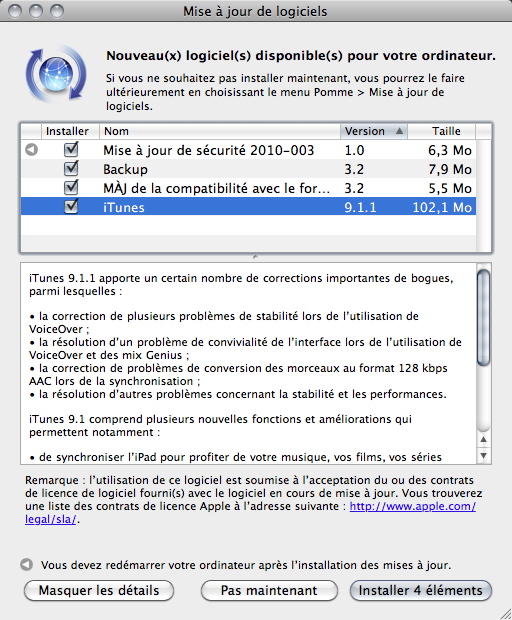512x620 pixels.
Task: Sort list by Nom column header
Action: click(220, 131)
